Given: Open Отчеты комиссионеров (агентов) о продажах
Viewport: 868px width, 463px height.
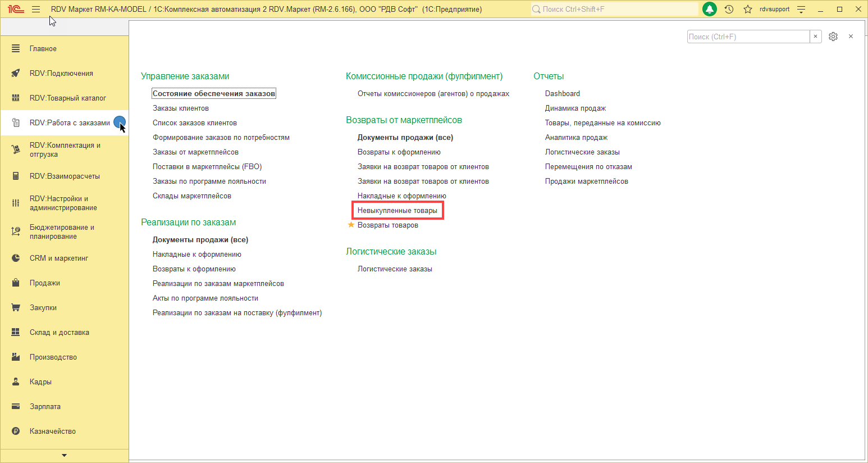Looking at the screenshot, I should tap(433, 94).
